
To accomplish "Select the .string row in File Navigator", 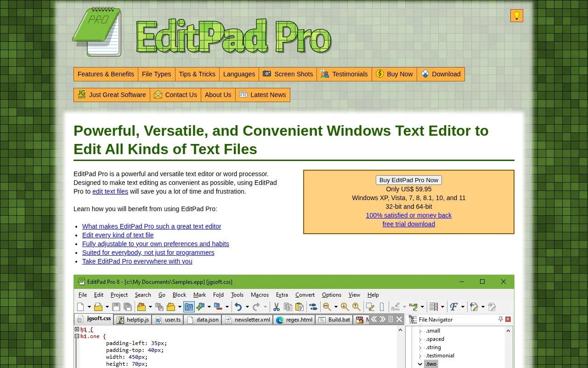I will (x=433, y=347).
